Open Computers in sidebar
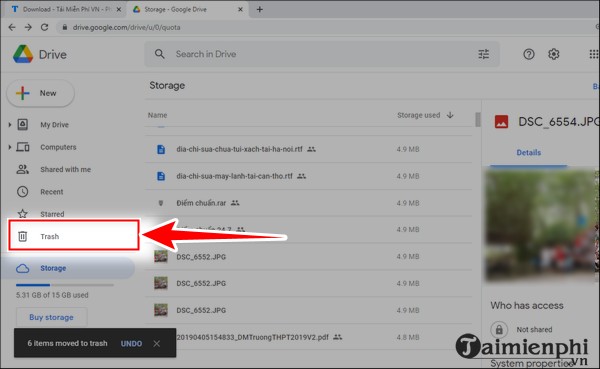This screenshot has width=600, height=369. (x=58, y=147)
